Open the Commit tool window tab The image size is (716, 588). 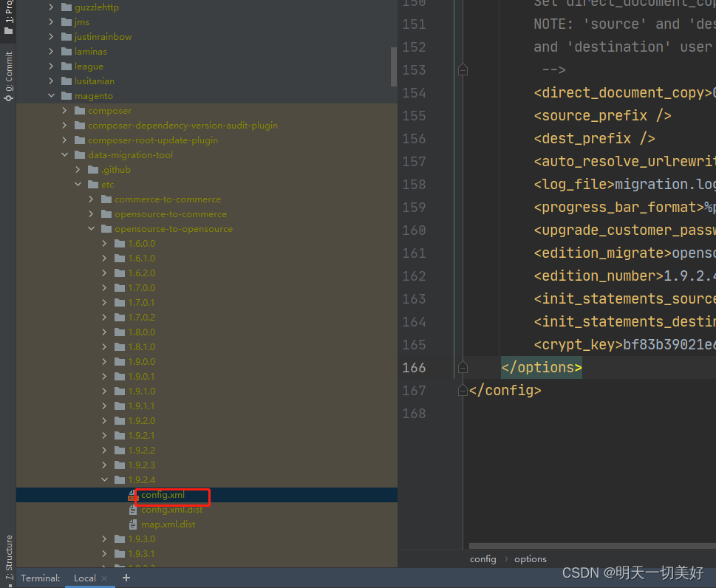tap(8, 76)
